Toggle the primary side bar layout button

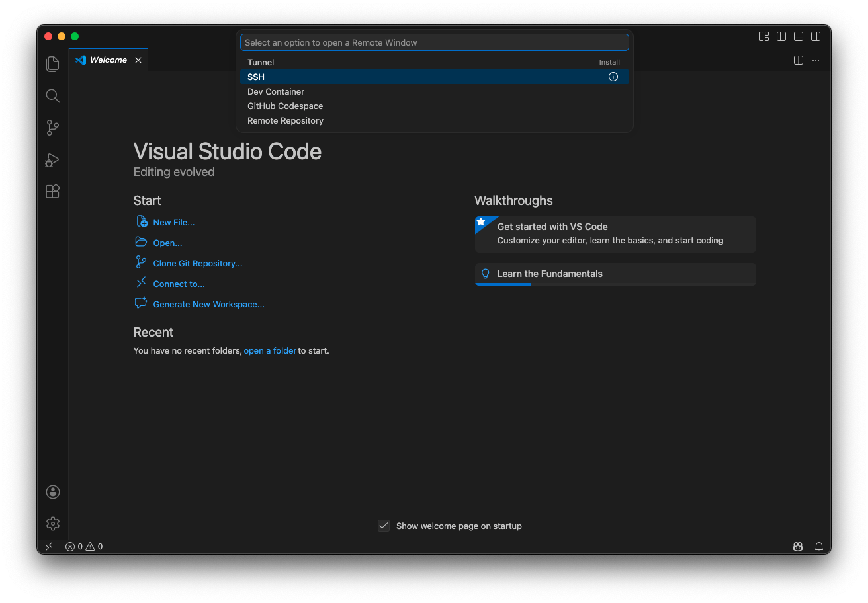pyautogui.click(x=781, y=36)
